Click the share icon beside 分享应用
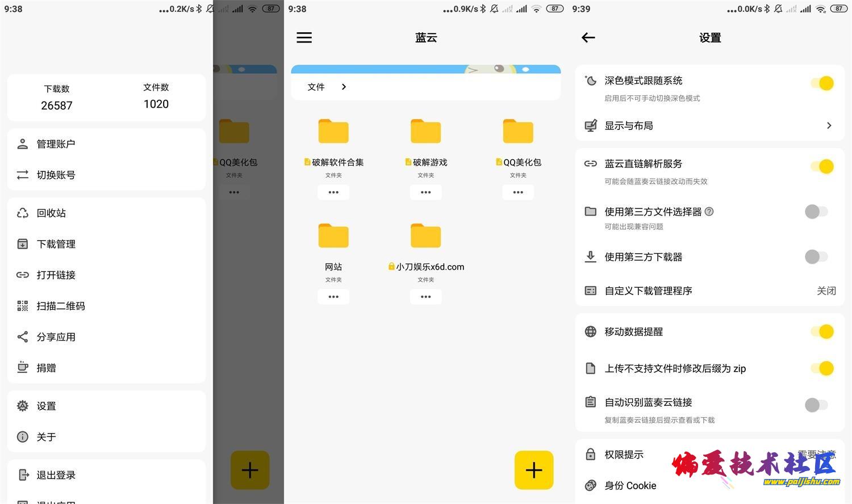This screenshot has height=504, width=852. (23, 337)
